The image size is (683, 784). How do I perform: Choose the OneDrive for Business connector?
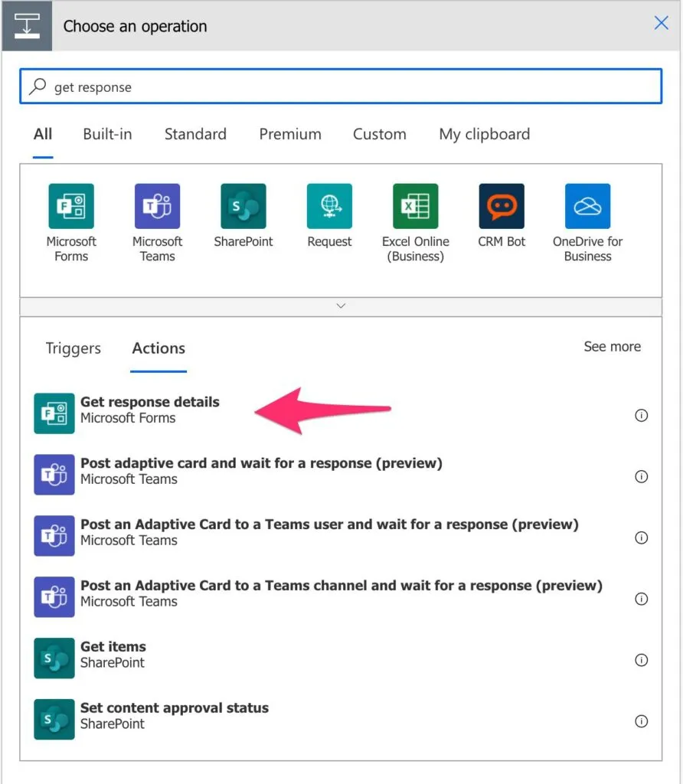coord(587,206)
